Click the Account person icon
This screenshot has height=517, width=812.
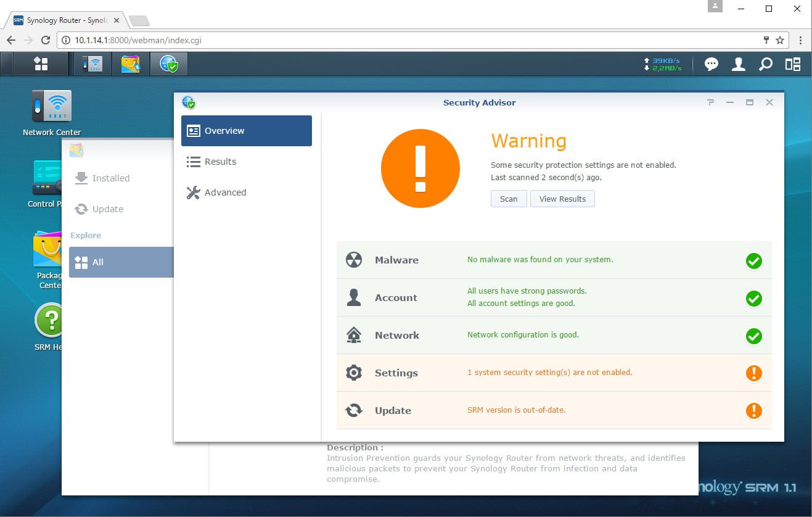click(x=354, y=297)
